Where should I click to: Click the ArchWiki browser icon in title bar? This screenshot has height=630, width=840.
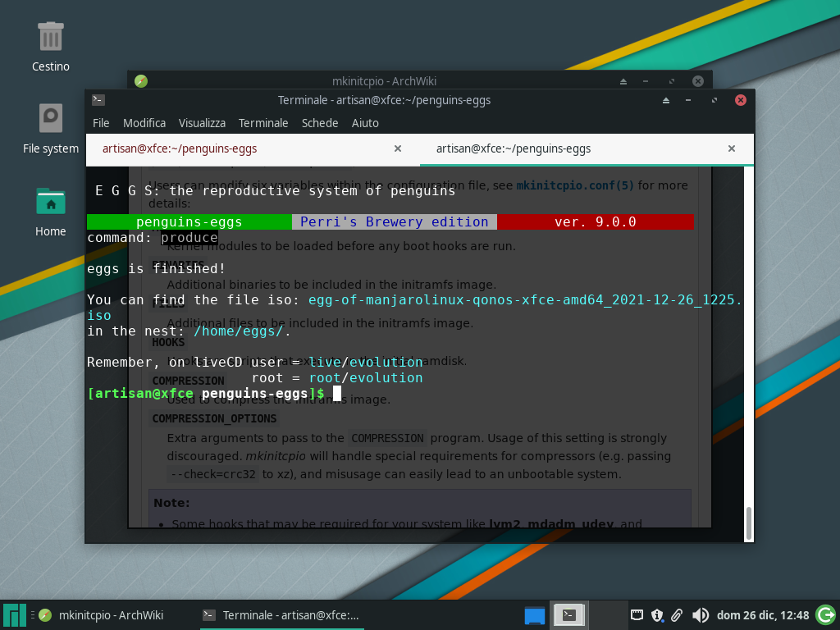(x=141, y=81)
